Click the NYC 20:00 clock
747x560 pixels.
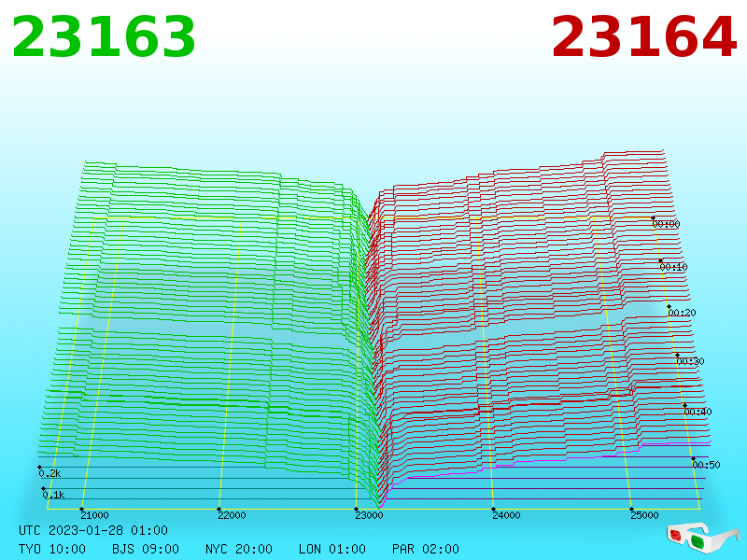[x=239, y=549]
